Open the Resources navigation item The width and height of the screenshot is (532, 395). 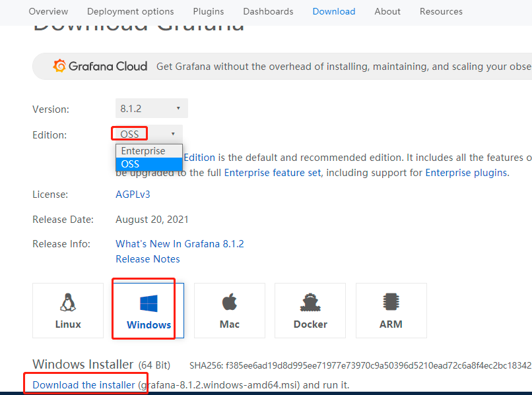click(441, 11)
